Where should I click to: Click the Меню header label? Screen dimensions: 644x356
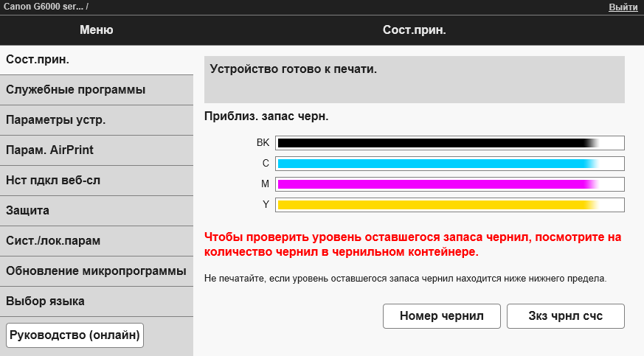[x=96, y=30]
